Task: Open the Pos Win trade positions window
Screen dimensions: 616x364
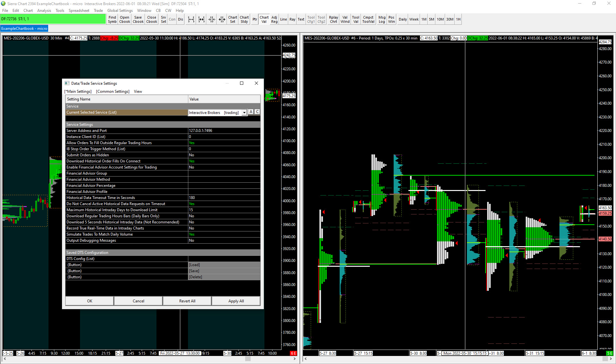Action: coord(391,20)
